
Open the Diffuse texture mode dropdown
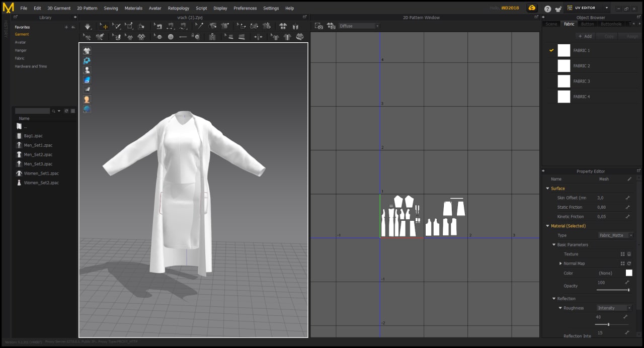click(x=359, y=26)
